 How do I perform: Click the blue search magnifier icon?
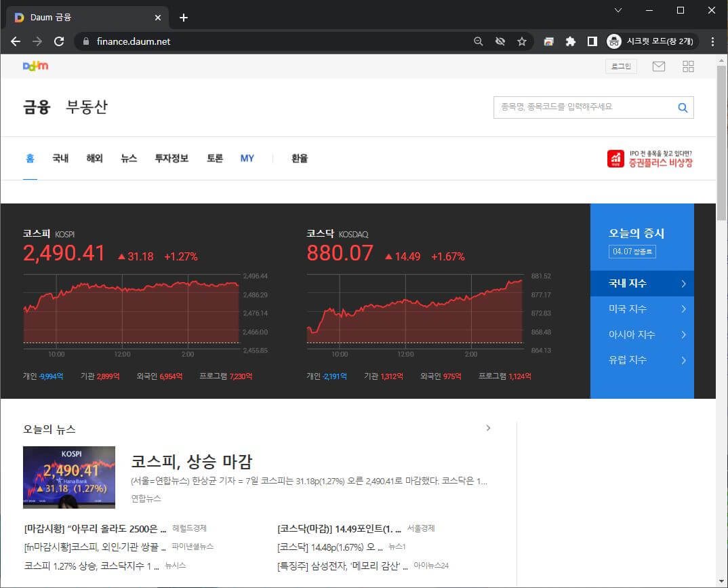point(683,107)
